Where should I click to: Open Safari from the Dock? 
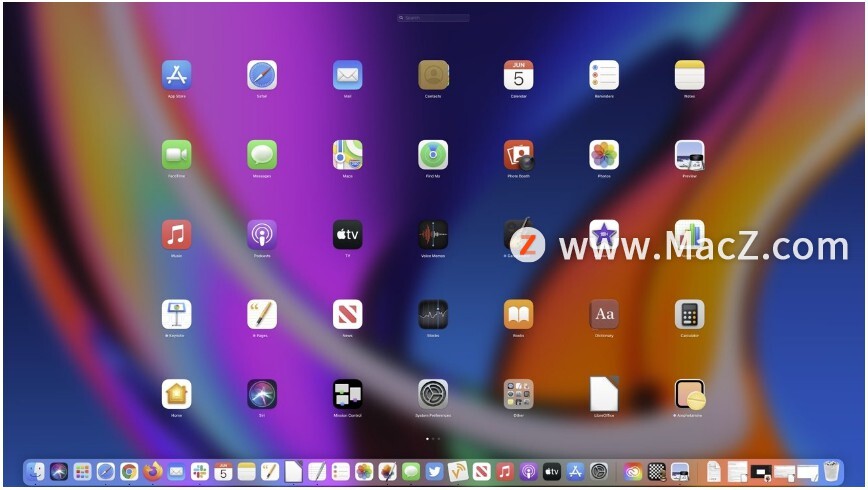(x=106, y=472)
